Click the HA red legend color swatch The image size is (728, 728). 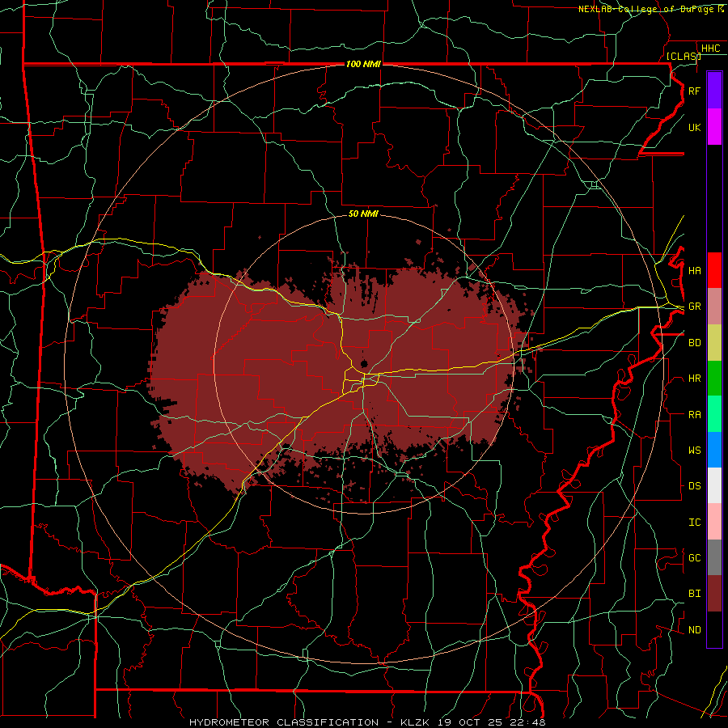tap(714, 270)
